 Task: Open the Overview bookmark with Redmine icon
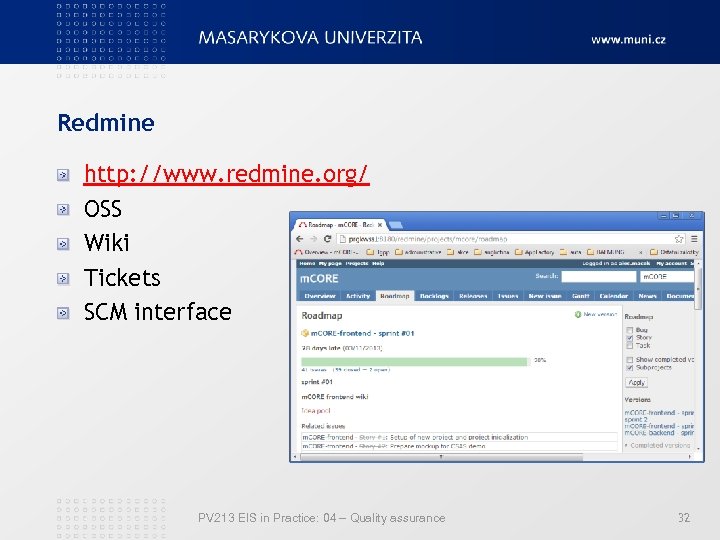[x=327, y=252]
